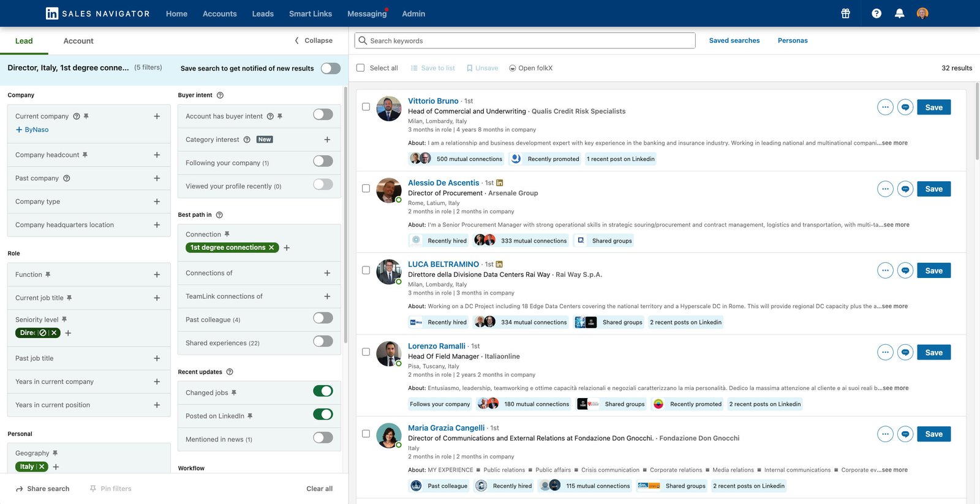Select the checkbox for Lorenzo Ramalli
Screen dimensions: 980x504
tap(366, 352)
